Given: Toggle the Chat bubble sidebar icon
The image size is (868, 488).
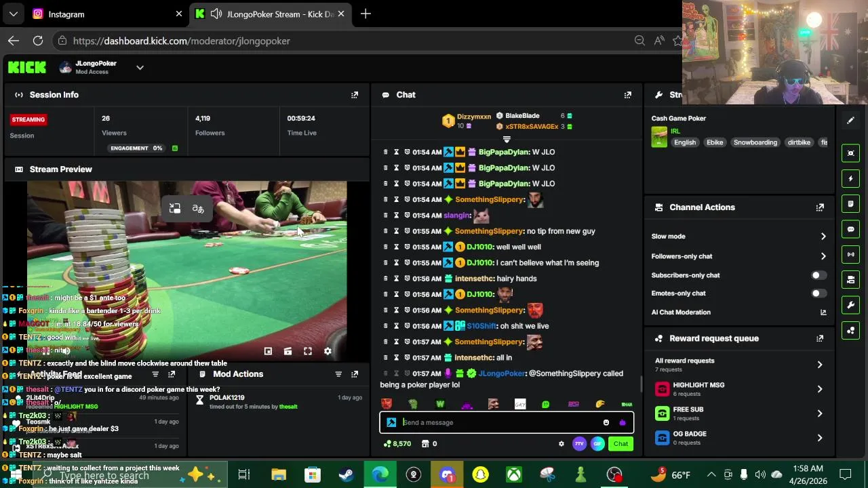Looking at the screenshot, I should point(851,229).
